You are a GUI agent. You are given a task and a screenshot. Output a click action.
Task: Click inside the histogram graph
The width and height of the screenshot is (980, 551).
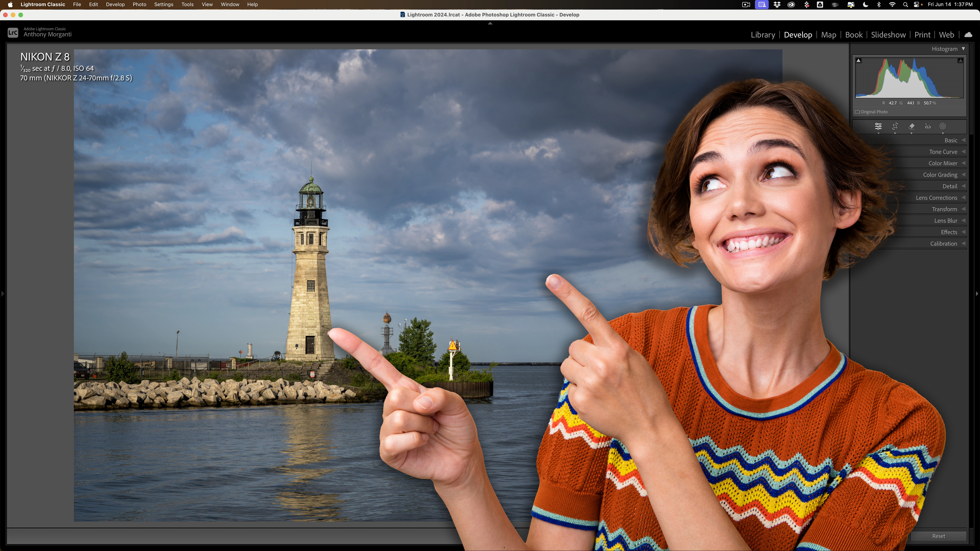pos(909,80)
